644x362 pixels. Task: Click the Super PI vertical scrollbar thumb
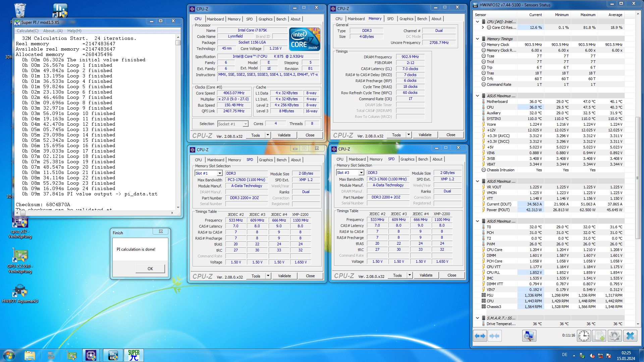pos(178,43)
